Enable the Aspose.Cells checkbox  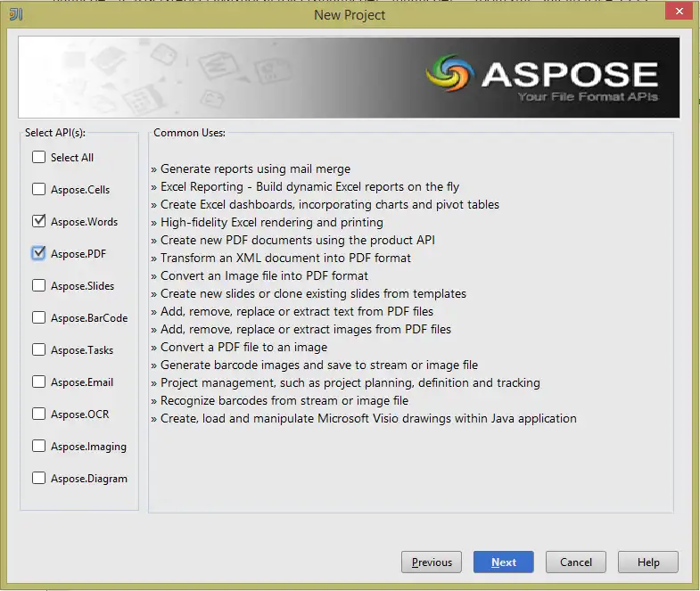pyautogui.click(x=39, y=189)
